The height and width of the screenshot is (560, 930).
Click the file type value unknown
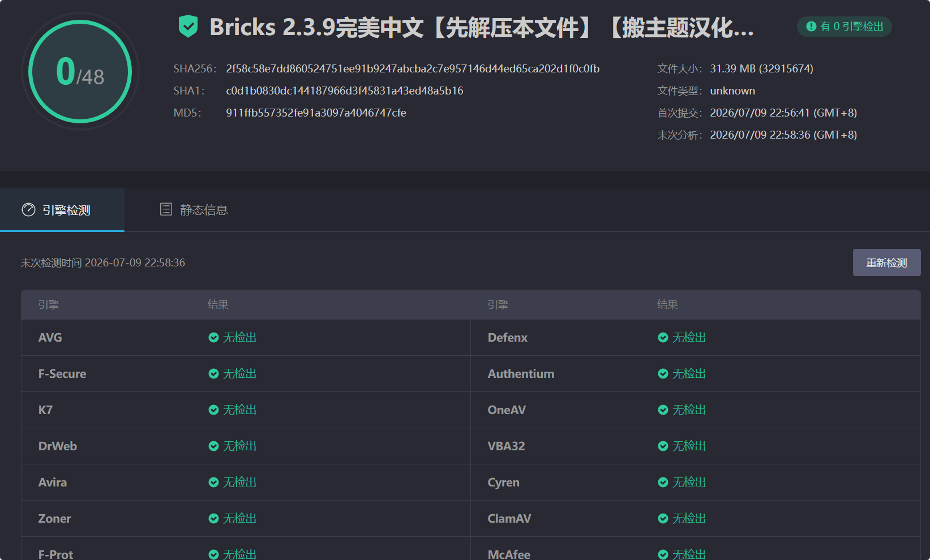coord(732,91)
